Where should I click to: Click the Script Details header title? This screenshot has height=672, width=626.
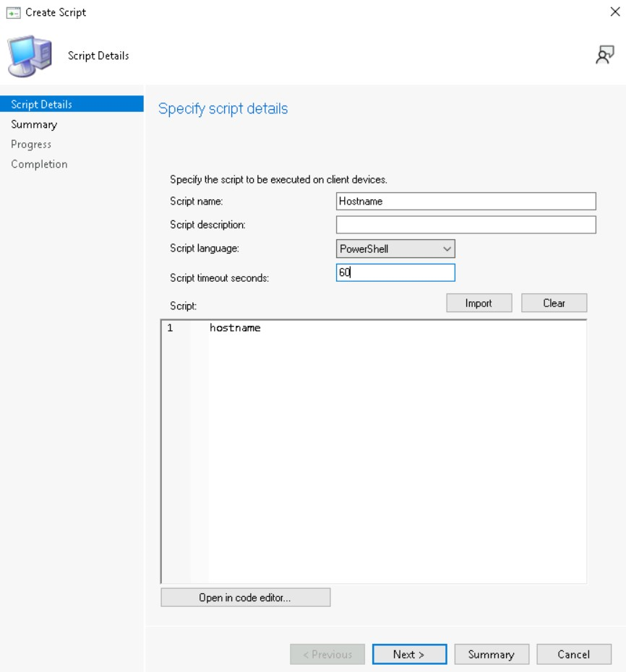(x=98, y=56)
